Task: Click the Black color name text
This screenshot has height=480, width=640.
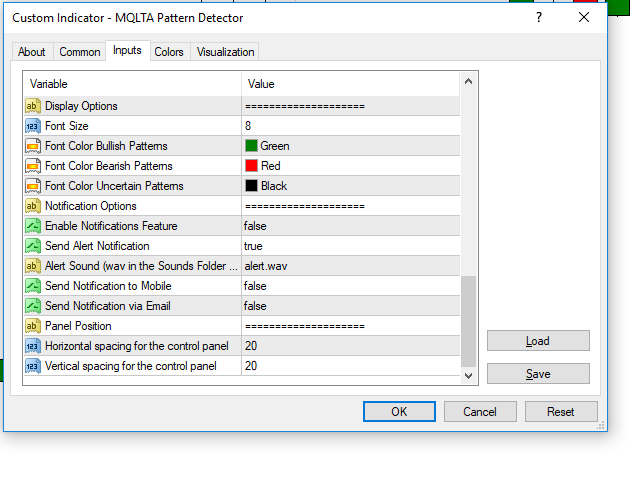Action: (x=274, y=186)
